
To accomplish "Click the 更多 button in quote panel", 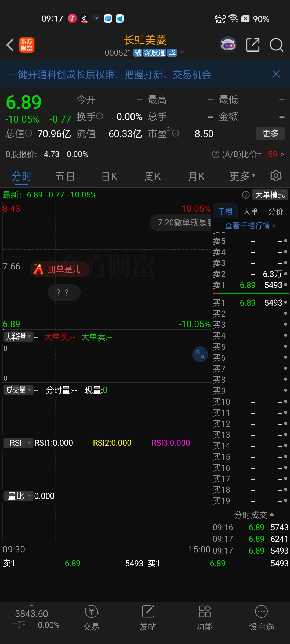I will coord(270,133).
